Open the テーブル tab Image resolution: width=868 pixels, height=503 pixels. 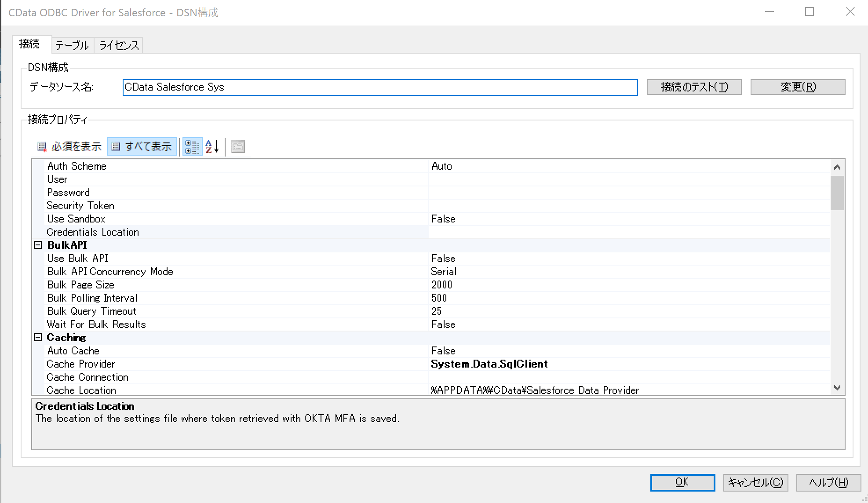(x=72, y=45)
